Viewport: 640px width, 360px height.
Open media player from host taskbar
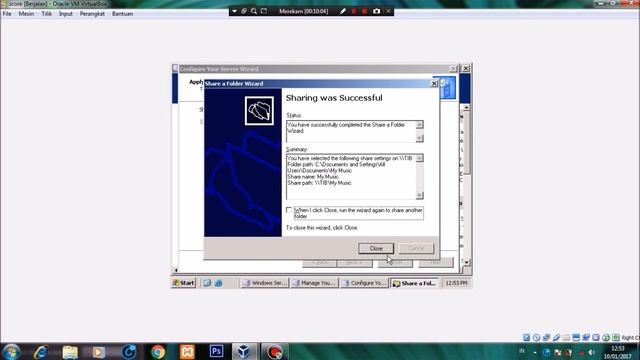coord(99,352)
